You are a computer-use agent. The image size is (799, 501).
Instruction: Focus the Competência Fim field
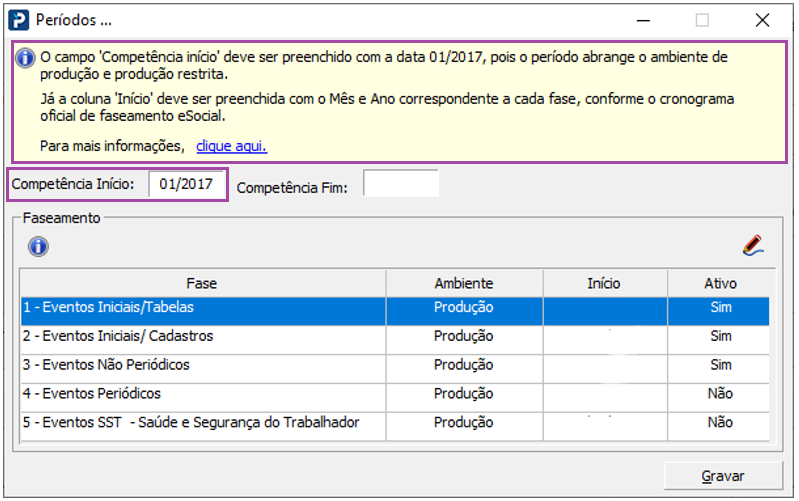(x=401, y=183)
